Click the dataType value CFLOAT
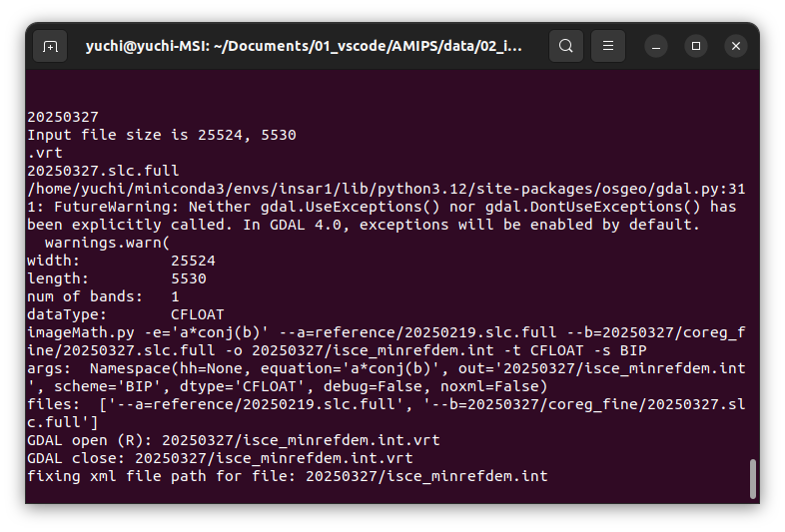Screen dimensions: 785x532 198,314
